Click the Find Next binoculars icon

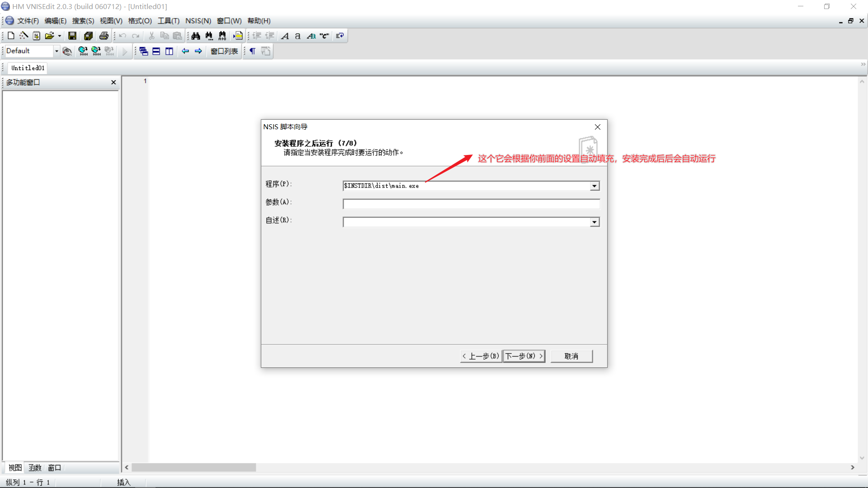[209, 36]
